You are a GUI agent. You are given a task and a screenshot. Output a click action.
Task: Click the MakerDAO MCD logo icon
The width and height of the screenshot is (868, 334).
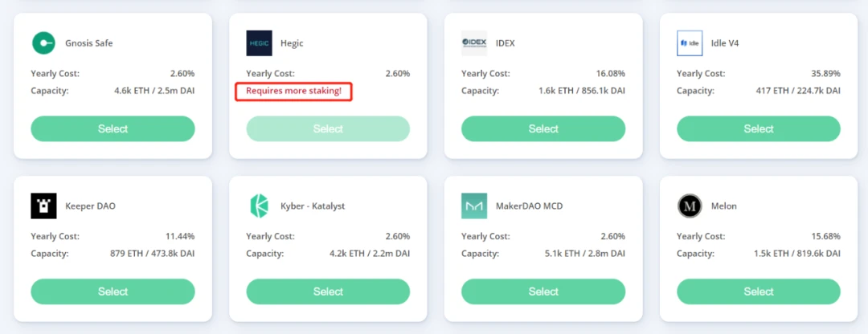pyautogui.click(x=474, y=206)
